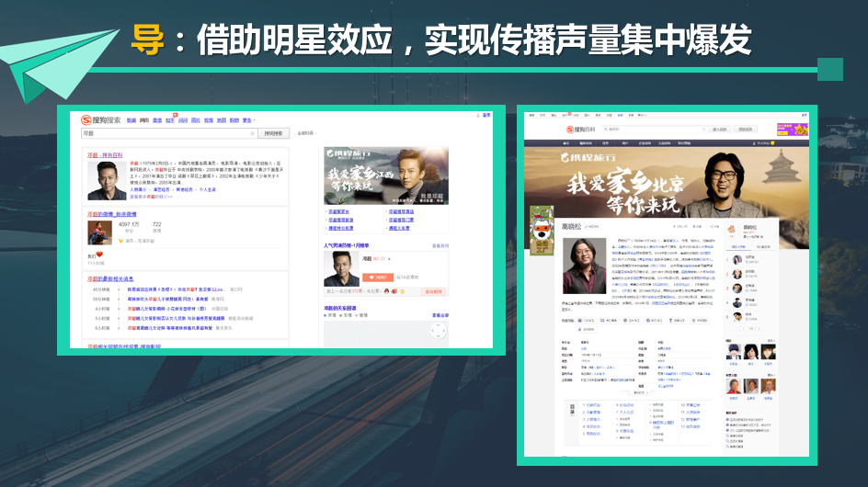Click the yellow V verified badge

[x=120, y=242]
